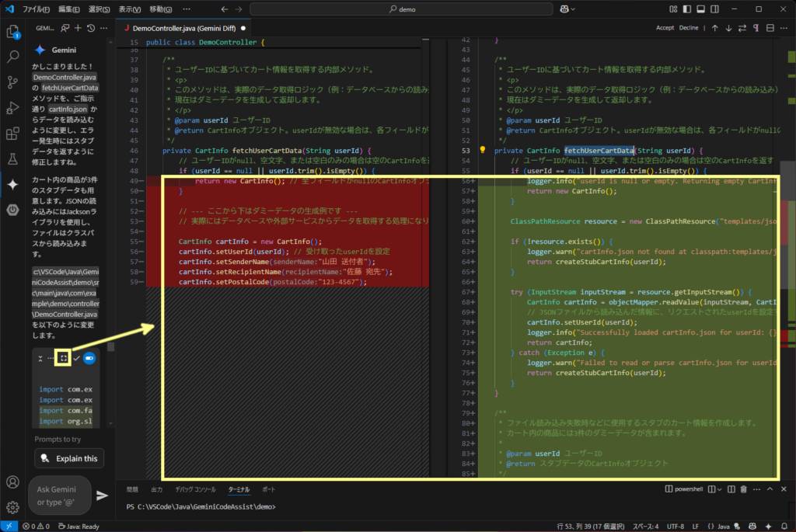Click the Explain this prompt button
Image resolution: width=796 pixels, height=532 pixels.
(x=69, y=458)
